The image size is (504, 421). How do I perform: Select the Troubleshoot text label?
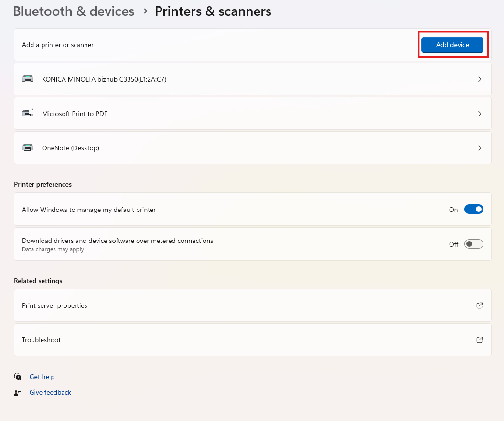pos(42,340)
